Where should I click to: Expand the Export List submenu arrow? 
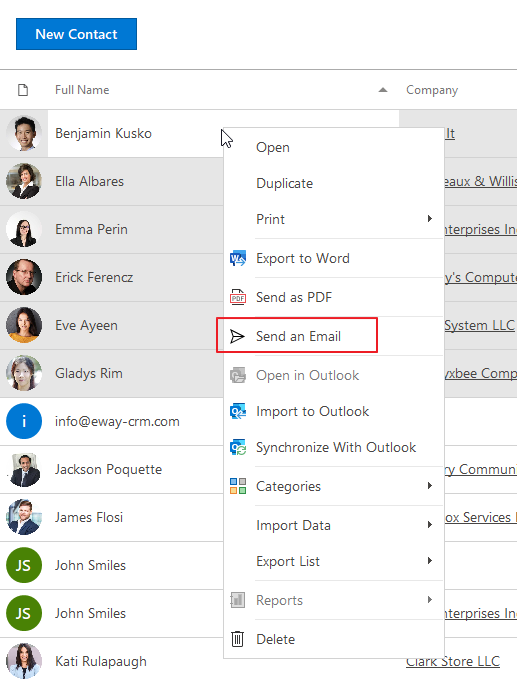(430, 561)
